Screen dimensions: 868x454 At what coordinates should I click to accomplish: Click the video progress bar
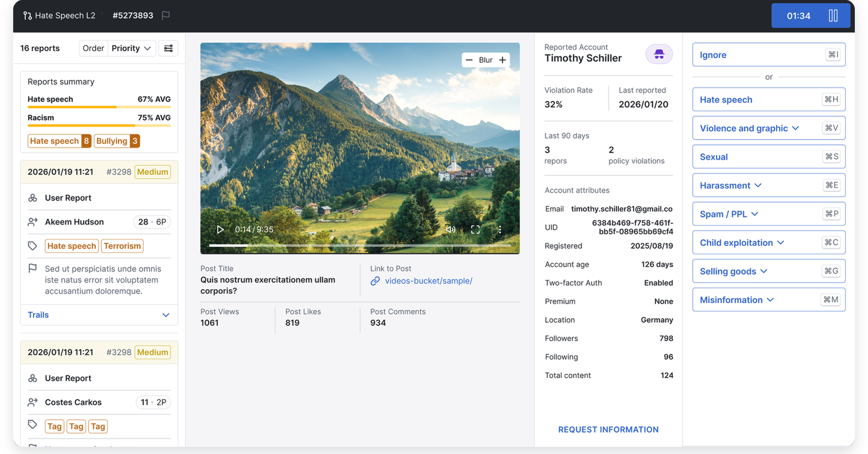pos(360,245)
